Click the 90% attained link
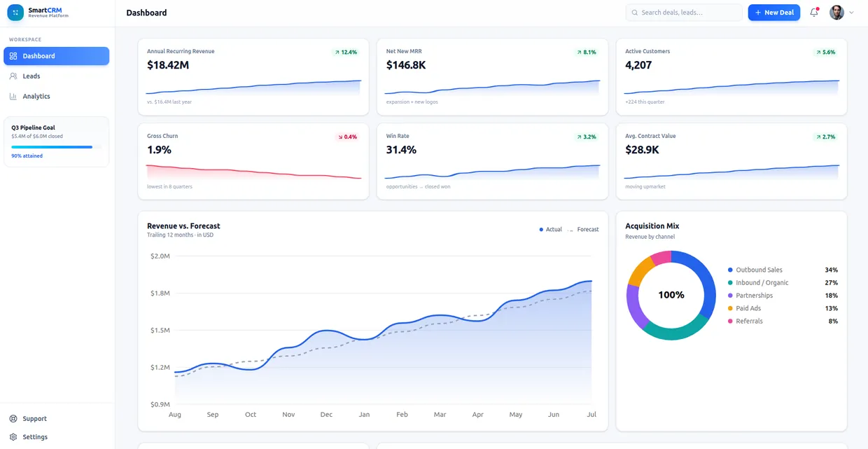868x449 pixels. pos(27,156)
